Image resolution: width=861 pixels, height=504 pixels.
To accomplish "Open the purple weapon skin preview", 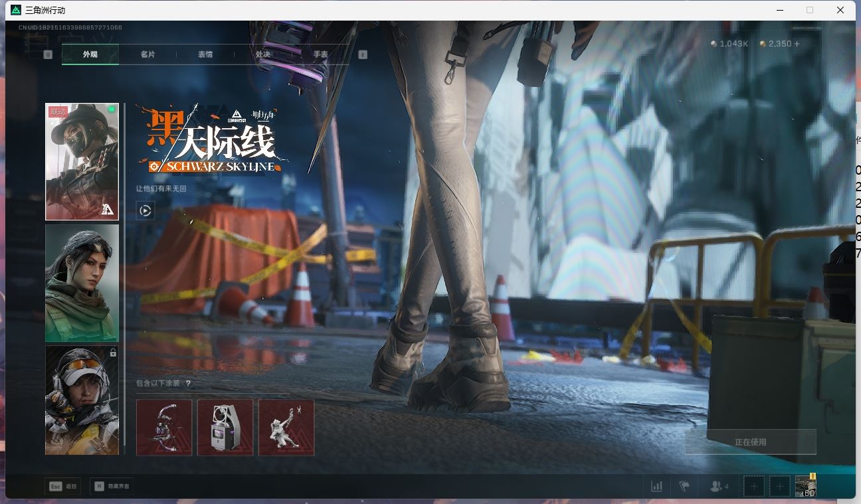I will (x=164, y=428).
